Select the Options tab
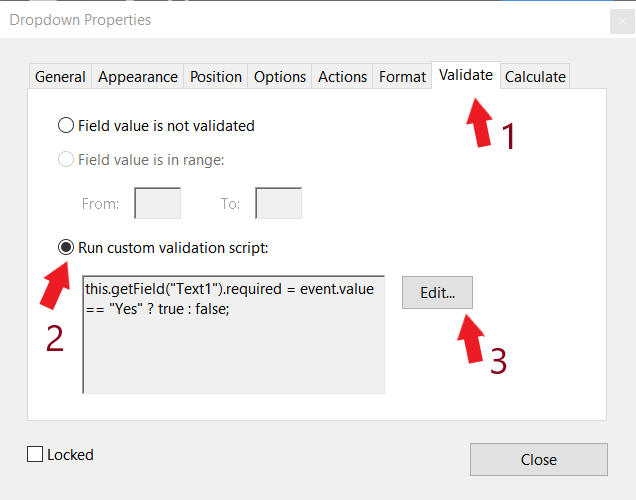The image size is (636, 500). (x=280, y=77)
